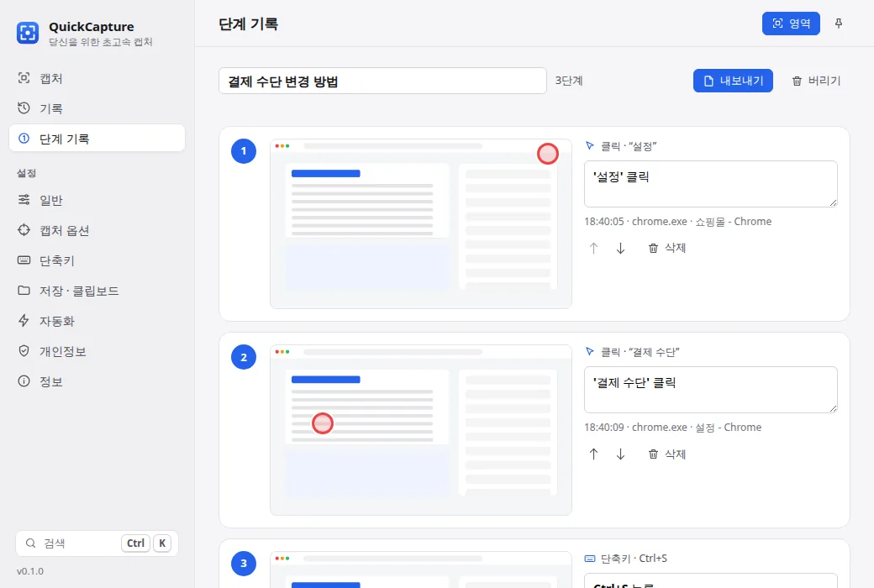Click the magnifier icon in search box
The image size is (874, 588).
click(31, 543)
